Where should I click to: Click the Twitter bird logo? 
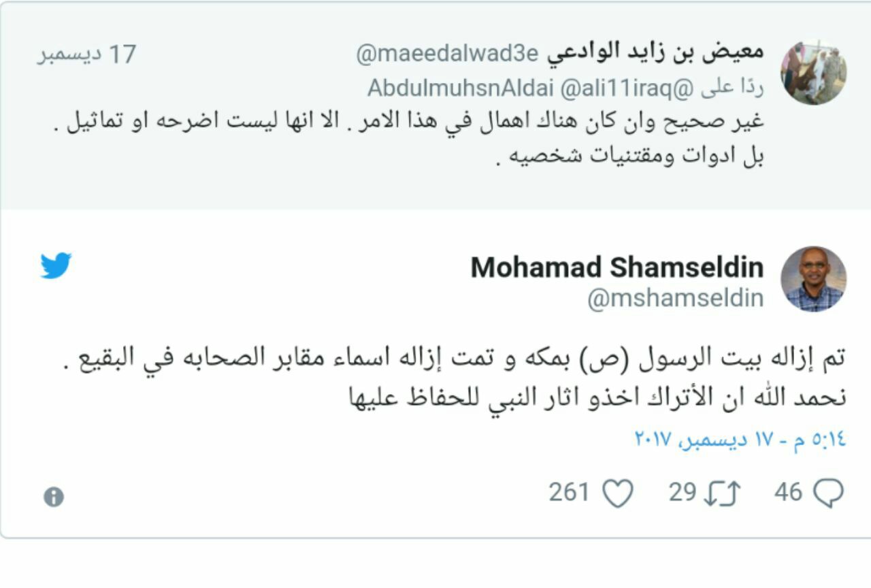tap(56, 265)
